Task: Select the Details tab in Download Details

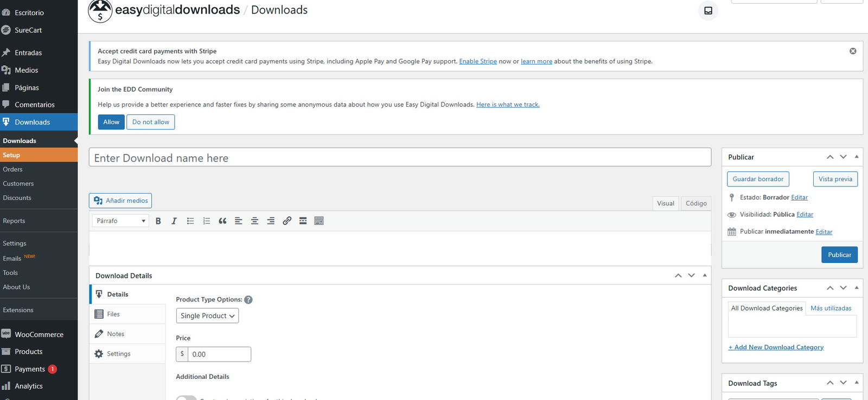Action: point(127,294)
